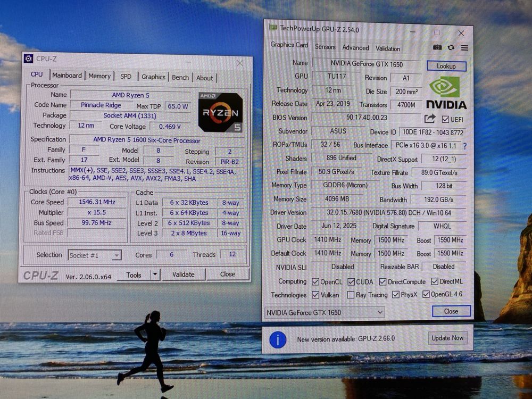This screenshot has height=399, width=532.
Task: Select the Graphics Card tab in GPU-Z
Action: [289, 45]
